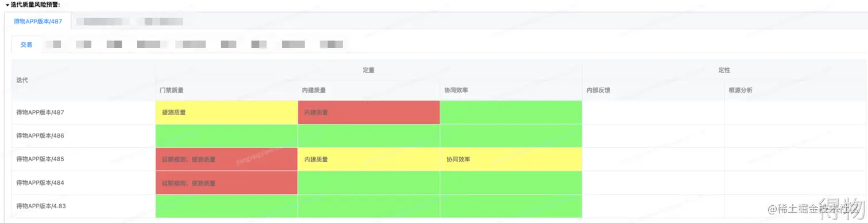Screen dimensions: 868x223
Task: Switch to the 得物APP版本/487 top tab
Action: [37, 21]
